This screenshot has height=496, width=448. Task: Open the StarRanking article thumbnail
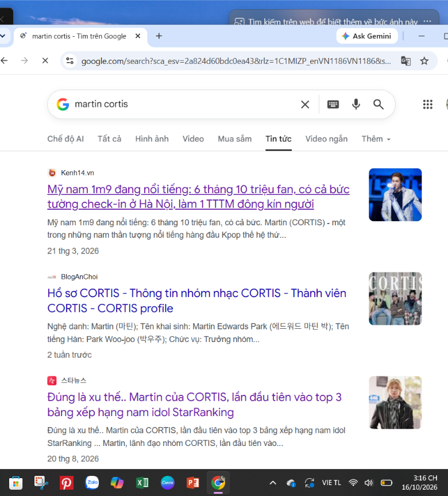tap(395, 402)
